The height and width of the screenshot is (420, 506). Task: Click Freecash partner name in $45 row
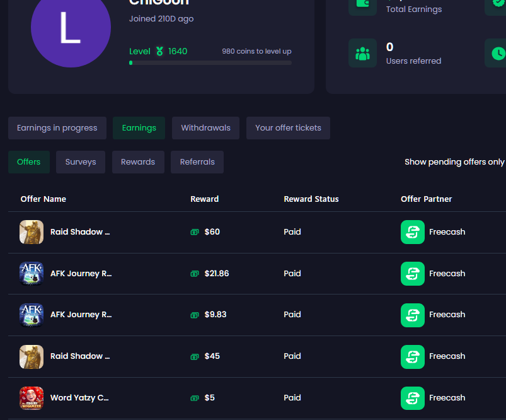pyautogui.click(x=447, y=356)
